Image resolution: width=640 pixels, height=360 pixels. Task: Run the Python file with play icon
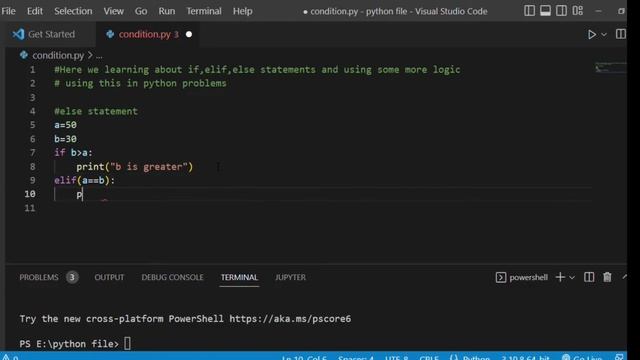[591, 34]
